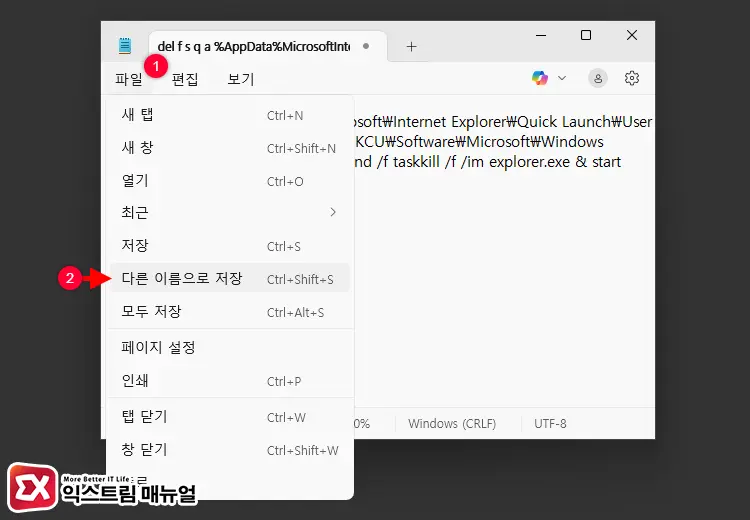Click the Notepad app icon in title bar
The image size is (750, 520).
tap(125, 45)
